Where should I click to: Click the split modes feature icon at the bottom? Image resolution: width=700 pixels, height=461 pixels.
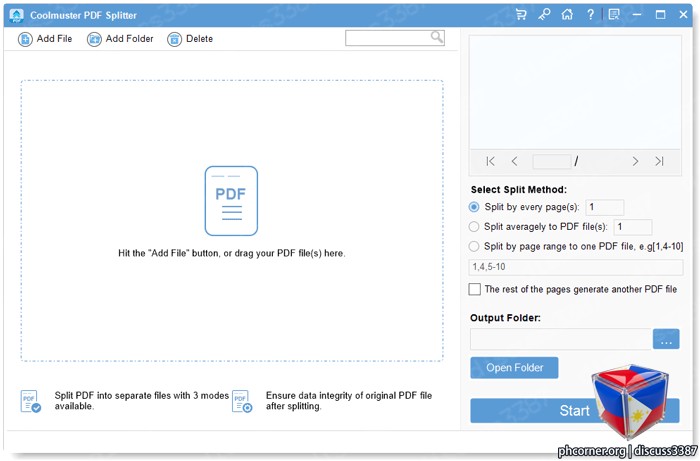[x=30, y=401]
